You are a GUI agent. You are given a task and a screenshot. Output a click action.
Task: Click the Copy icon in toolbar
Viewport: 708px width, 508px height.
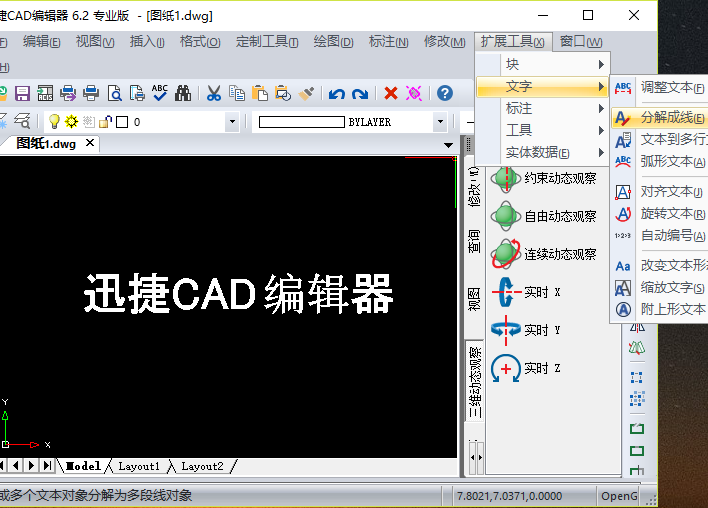(x=237, y=93)
